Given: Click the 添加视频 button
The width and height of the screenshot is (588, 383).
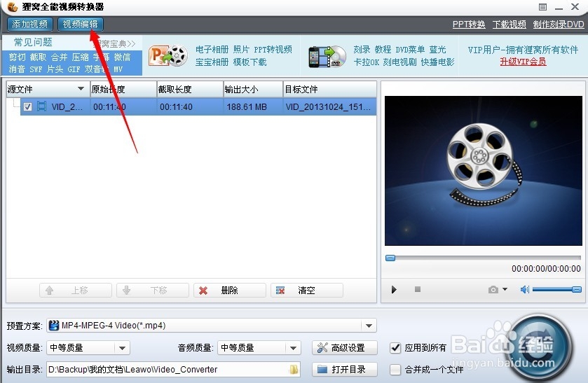Looking at the screenshot, I should [x=30, y=25].
